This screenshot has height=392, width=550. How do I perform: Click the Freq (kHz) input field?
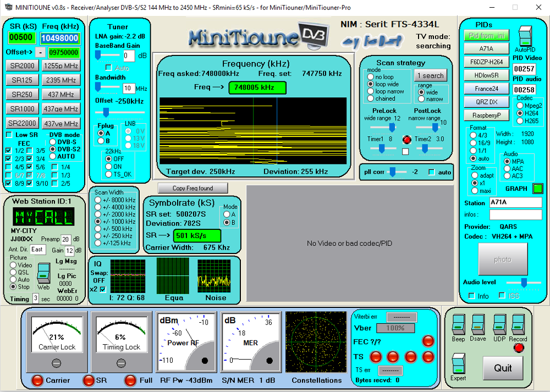[x=60, y=38]
